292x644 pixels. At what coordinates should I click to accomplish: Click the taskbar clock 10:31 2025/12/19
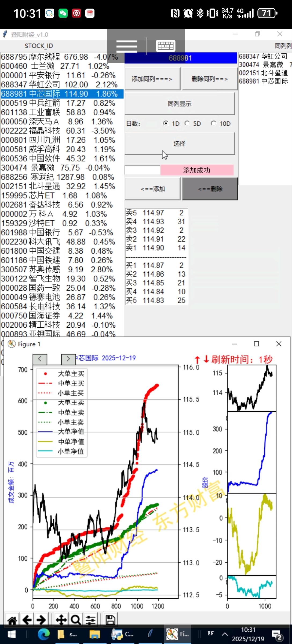248,634
